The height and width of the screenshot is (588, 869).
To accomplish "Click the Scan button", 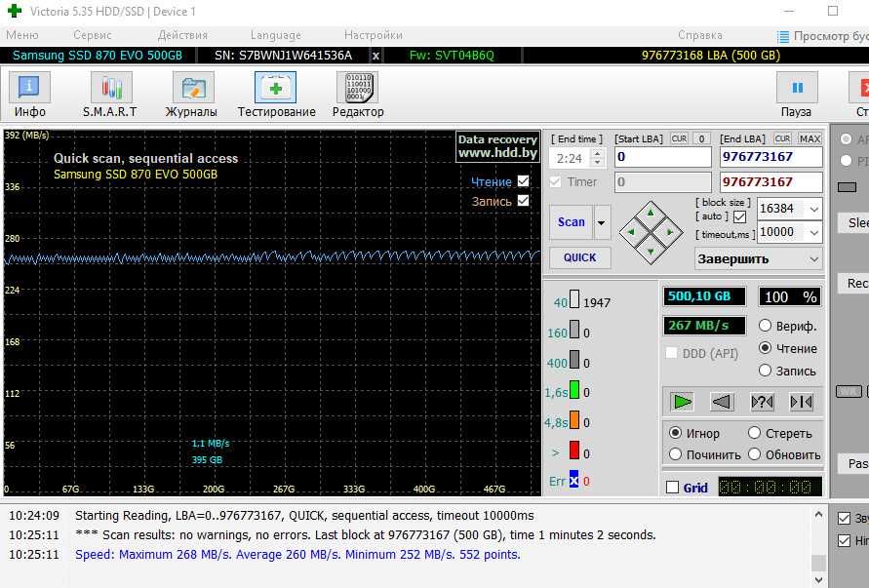I will 571,222.
